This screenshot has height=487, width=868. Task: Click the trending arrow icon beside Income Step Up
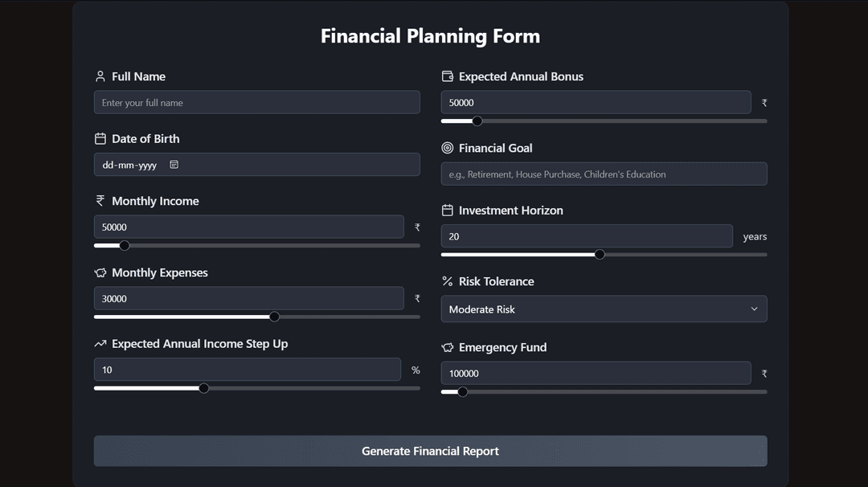[x=100, y=344]
